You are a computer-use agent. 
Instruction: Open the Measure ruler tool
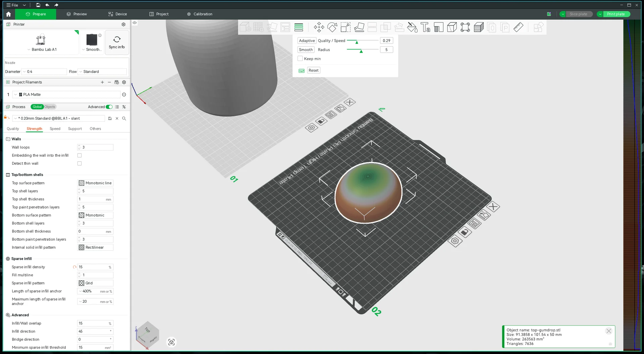pyautogui.click(x=518, y=27)
